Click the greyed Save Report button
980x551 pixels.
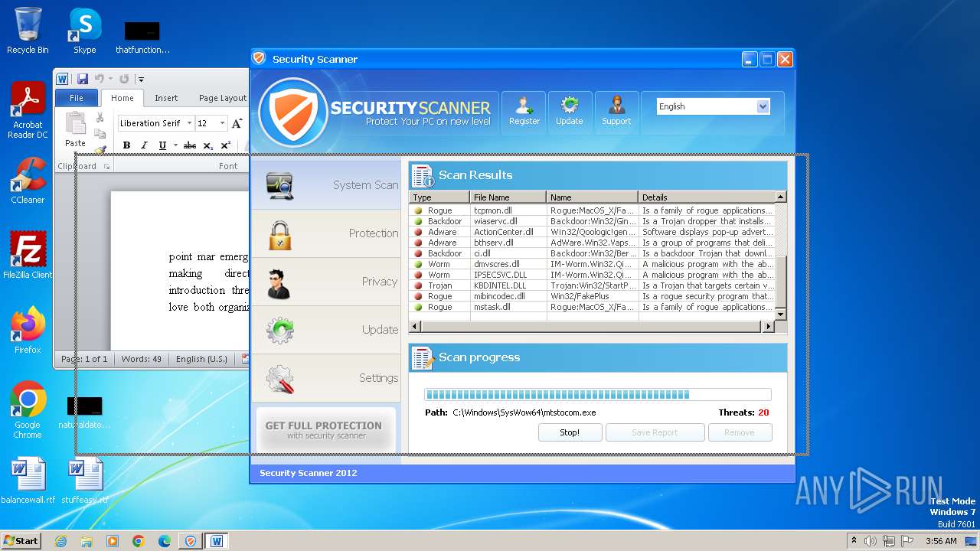point(655,432)
